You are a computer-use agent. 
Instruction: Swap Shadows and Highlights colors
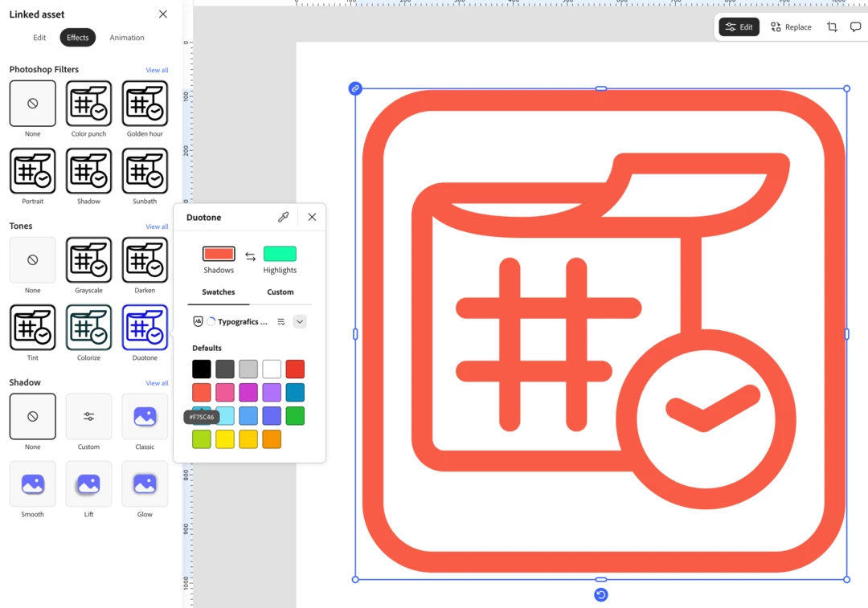250,256
